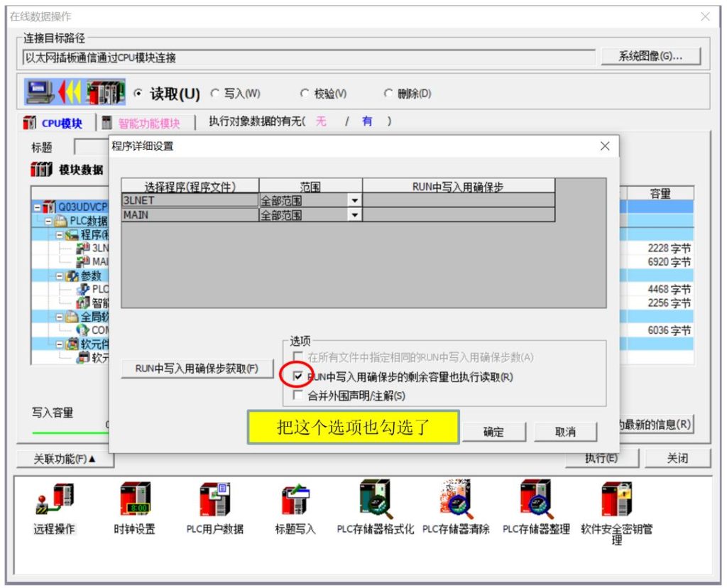The width and height of the screenshot is (727, 588).
Task: Enable the 合并外围声明/注解 checkbox
Action: point(297,396)
